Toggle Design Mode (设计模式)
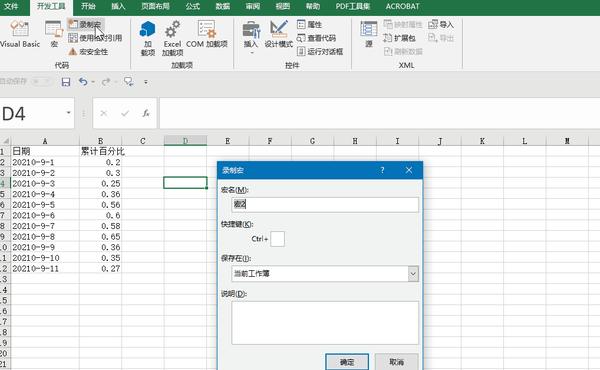This screenshot has width=600, height=370. pyautogui.click(x=279, y=34)
